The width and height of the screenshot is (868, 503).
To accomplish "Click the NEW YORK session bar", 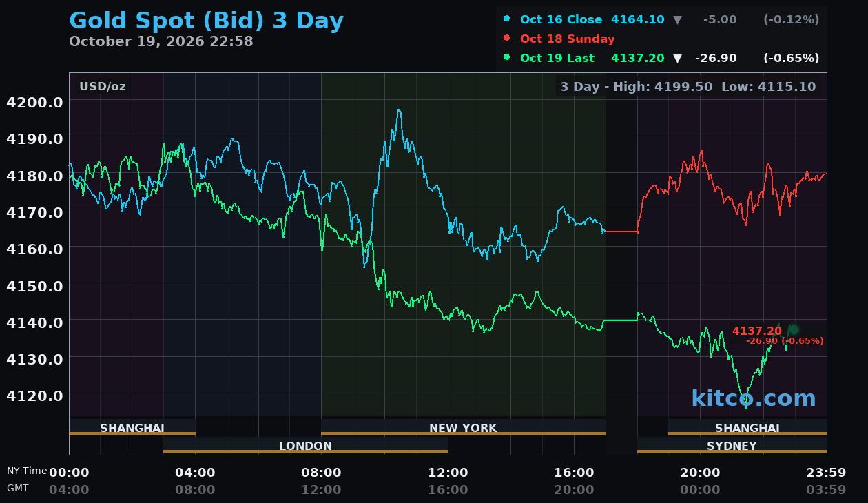I will coord(464,427).
